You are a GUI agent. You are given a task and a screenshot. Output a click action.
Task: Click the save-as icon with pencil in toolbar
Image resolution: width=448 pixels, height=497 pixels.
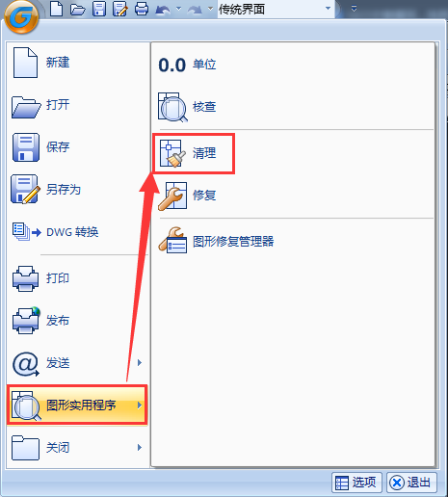tap(120, 9)
